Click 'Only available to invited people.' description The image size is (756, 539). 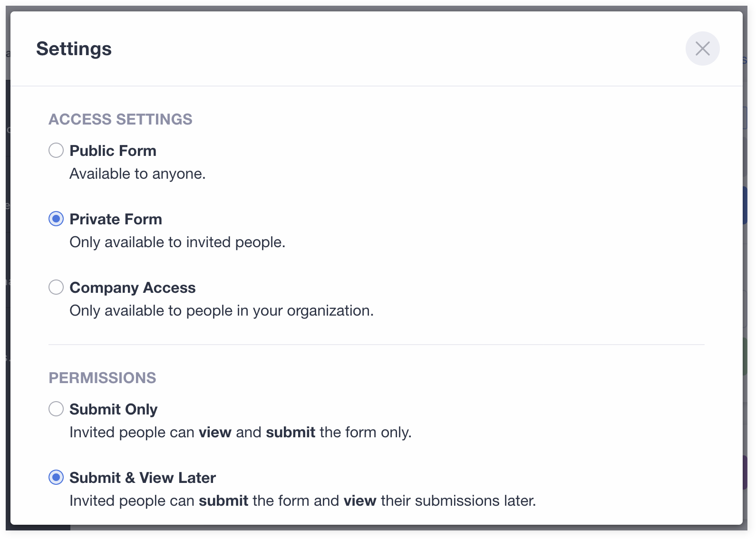pos(177,242)
